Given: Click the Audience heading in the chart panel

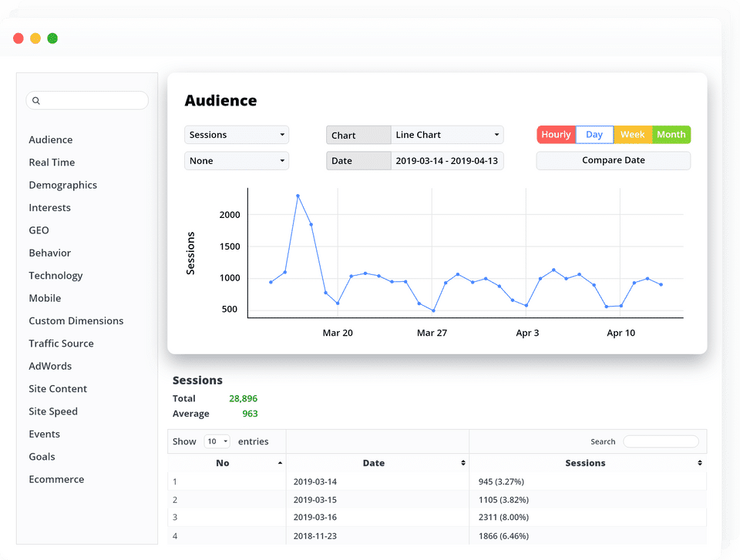Looking at the screenshot, I should coord(221,100).
